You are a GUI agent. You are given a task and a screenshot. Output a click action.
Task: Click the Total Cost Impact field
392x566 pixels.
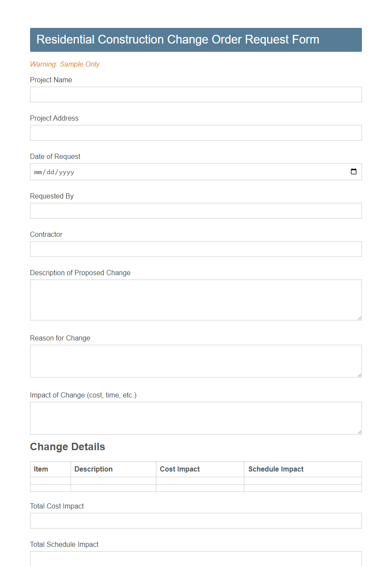click(196, 521)
